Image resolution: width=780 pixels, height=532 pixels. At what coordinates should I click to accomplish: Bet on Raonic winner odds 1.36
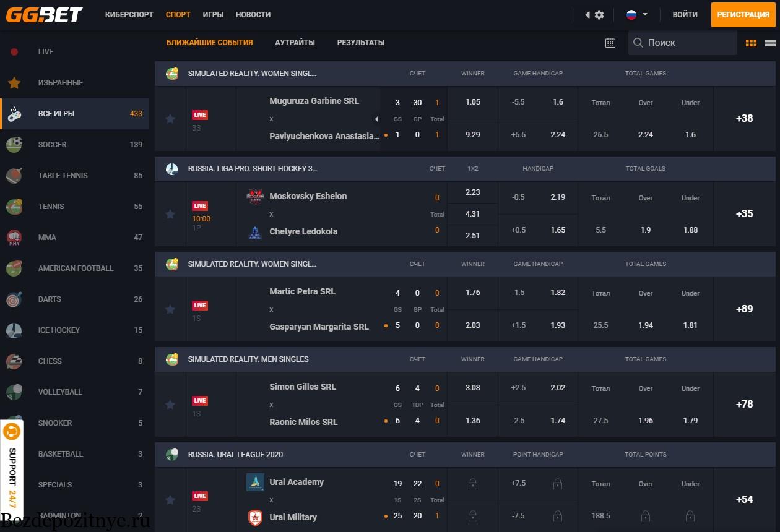[x=473, y=421]
